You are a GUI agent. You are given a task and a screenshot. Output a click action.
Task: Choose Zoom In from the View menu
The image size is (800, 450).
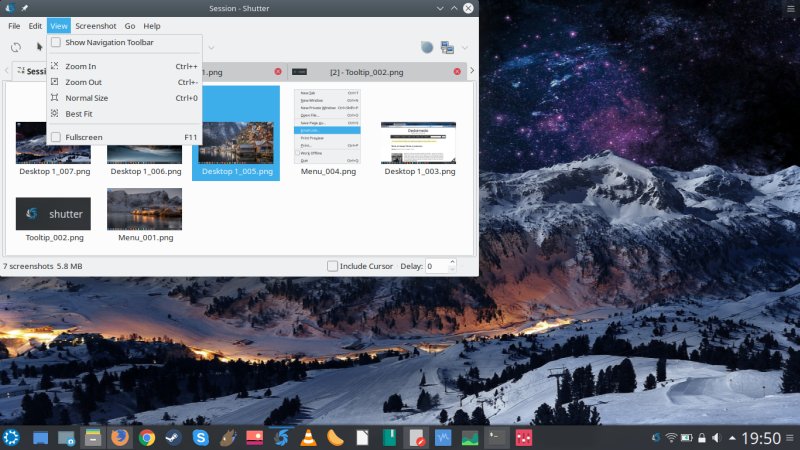coord(80,66)
